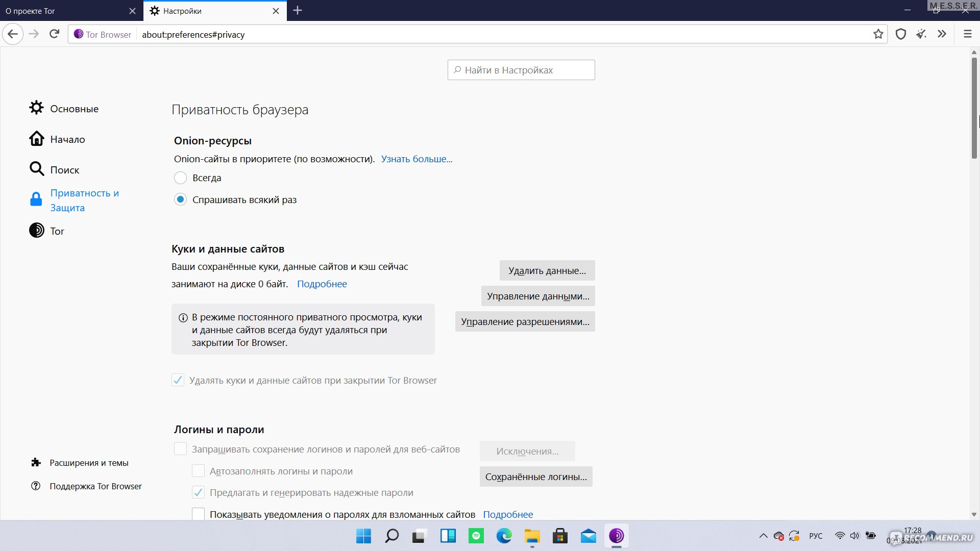Click the Tor Browser icon in sidebar

click(36, 230)
